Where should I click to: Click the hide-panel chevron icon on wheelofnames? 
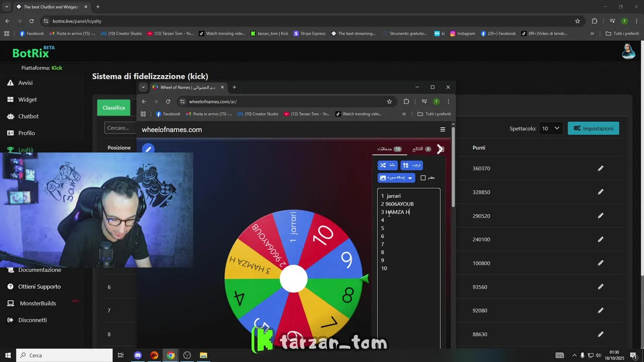click(x=441, y=149)
